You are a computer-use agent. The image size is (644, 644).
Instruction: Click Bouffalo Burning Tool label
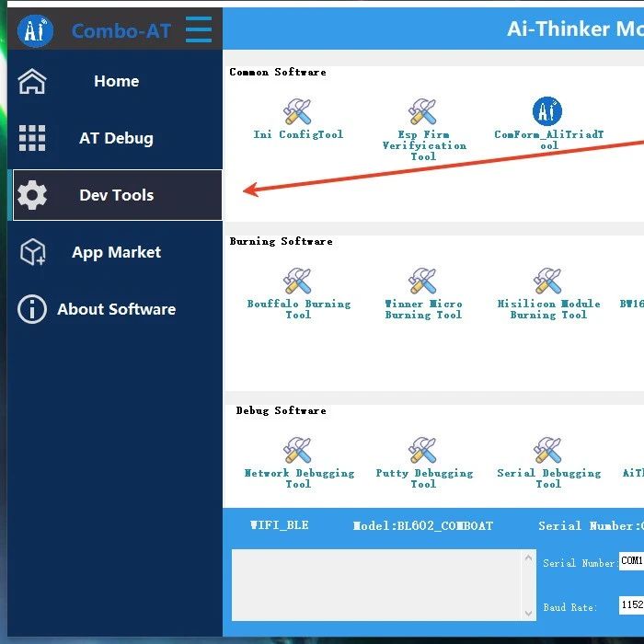point(299,309)
